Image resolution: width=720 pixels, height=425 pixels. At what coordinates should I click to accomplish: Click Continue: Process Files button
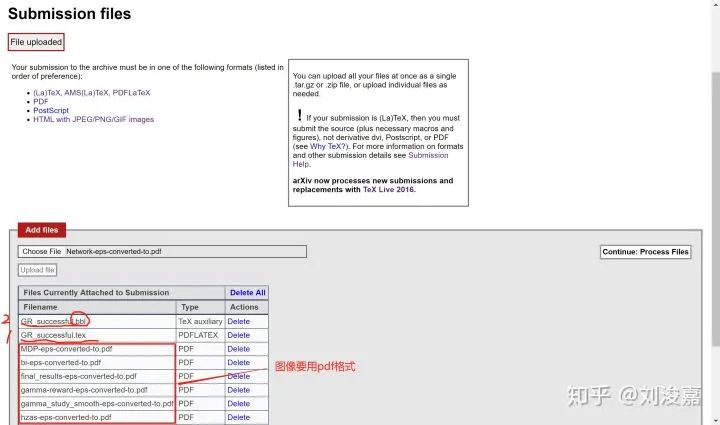pyautogui.click(x=645, y=252)
